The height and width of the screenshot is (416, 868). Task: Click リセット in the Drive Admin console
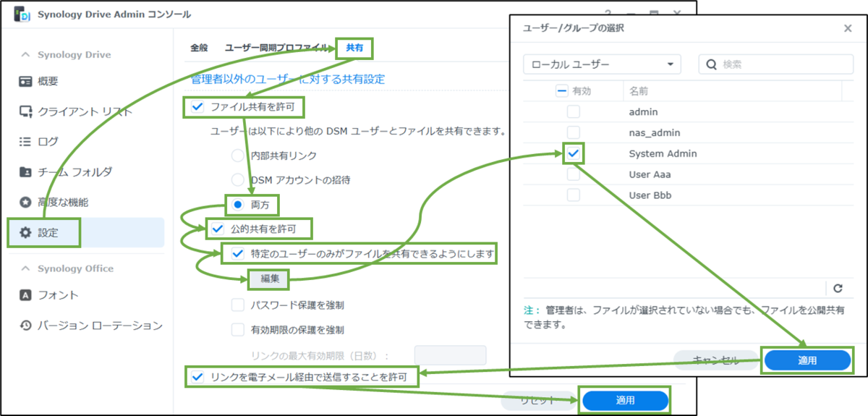point(537,400)
